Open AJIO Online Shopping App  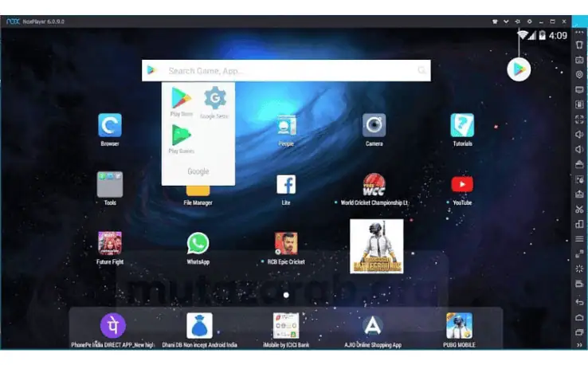(373, 326)
